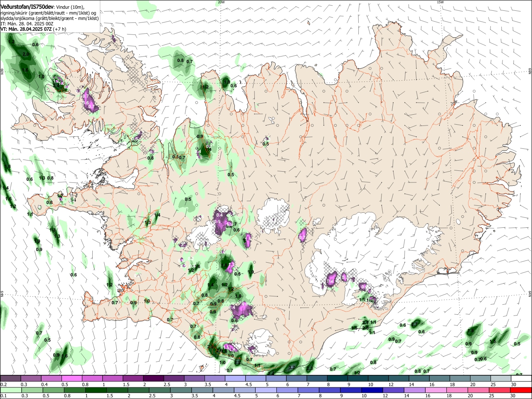Click the palest green 0.1 rain legend swatch
532x399 pixels.
coord(10,390)
